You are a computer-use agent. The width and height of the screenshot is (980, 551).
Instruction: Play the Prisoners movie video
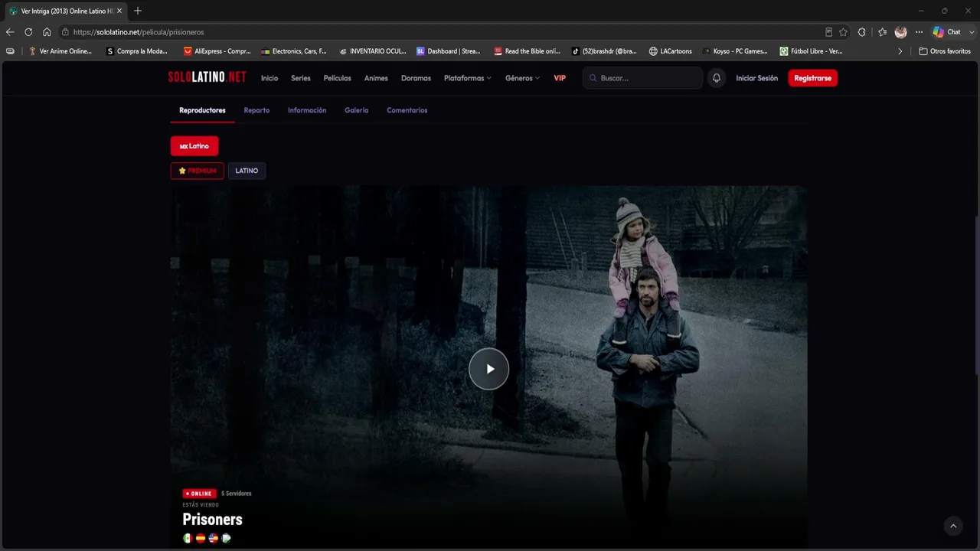tap(488, 369)
